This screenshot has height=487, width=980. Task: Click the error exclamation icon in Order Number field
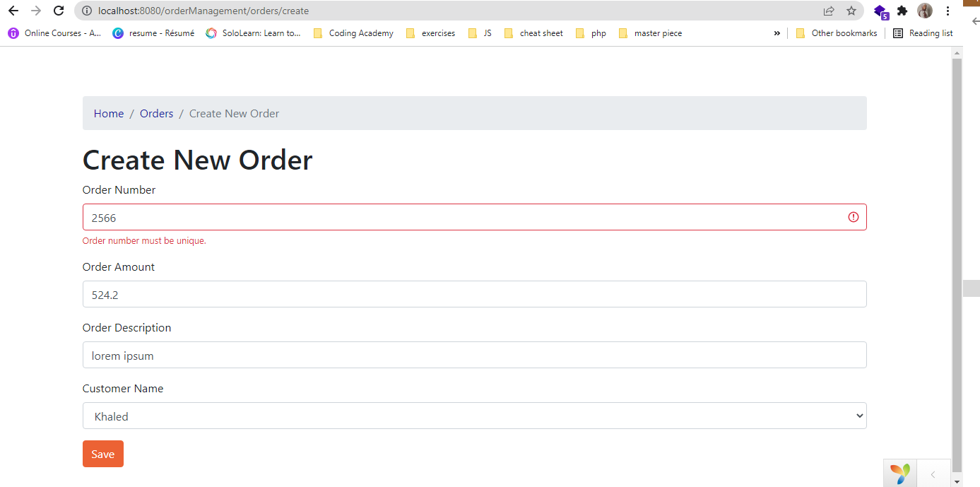[853, 217]
